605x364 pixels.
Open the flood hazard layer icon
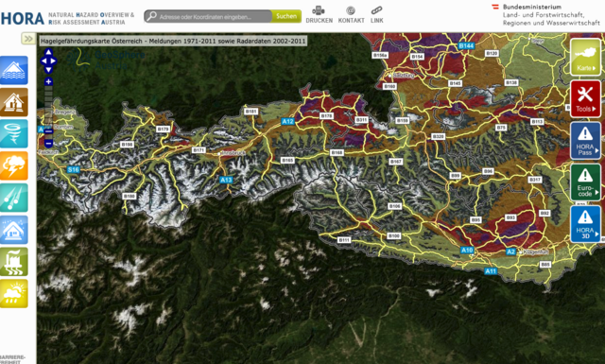point(14,70)
